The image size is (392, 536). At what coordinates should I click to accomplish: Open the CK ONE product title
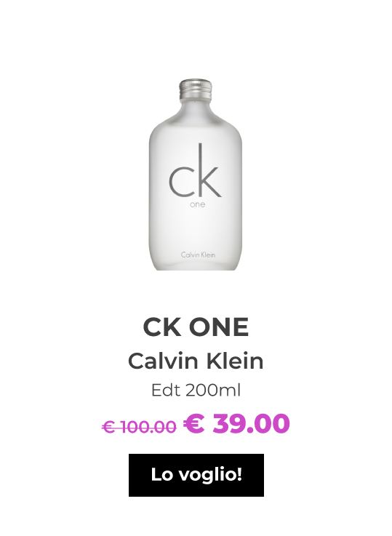[x=196, y=327]
